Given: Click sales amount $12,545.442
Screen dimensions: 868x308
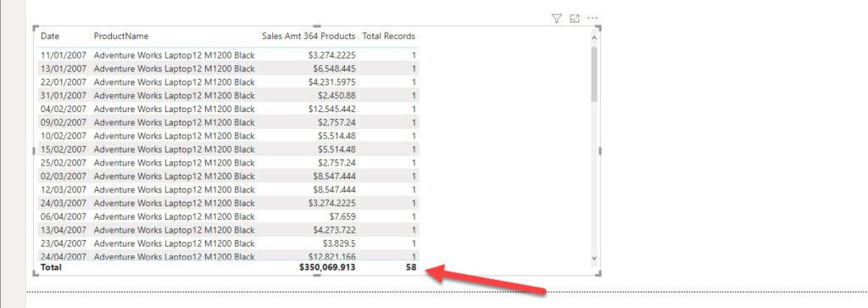Looking at the screenshot, I should pos(332,109).
